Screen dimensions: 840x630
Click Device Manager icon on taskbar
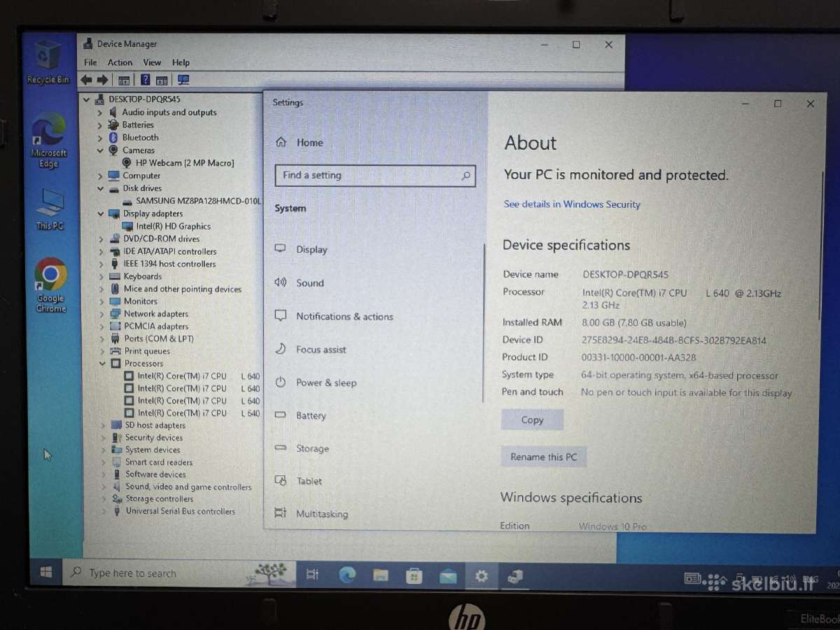(515, 576)
